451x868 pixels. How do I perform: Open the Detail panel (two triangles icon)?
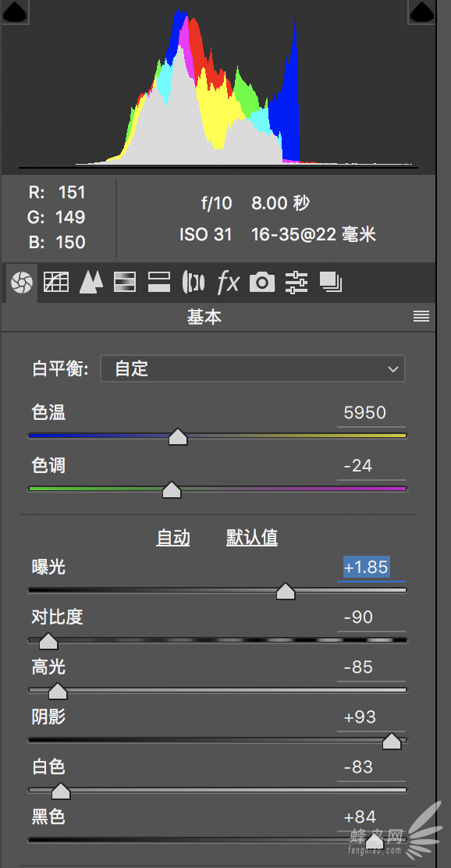[91, 283]
